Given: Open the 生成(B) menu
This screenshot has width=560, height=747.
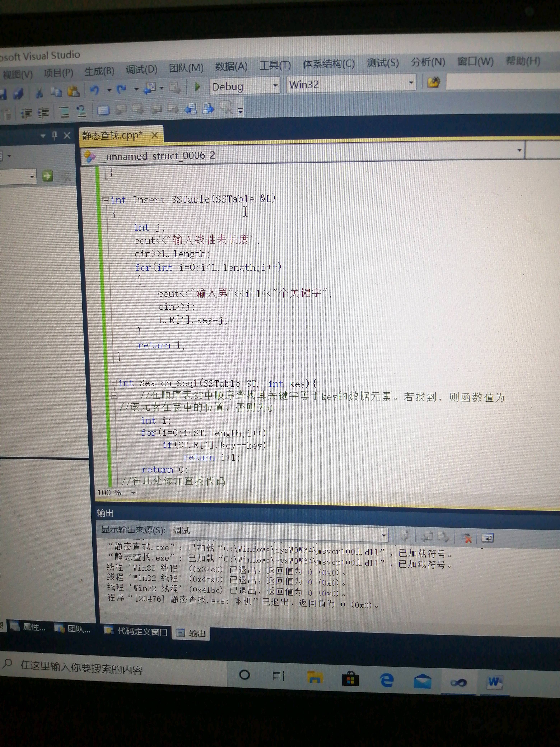Looking at the screenshot, I should (x=99, y=72).
